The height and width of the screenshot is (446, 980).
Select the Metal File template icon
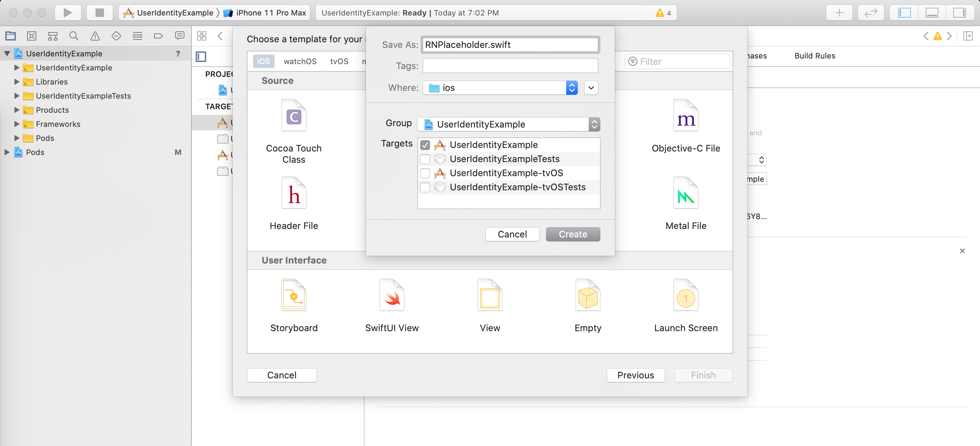point(686,193)
